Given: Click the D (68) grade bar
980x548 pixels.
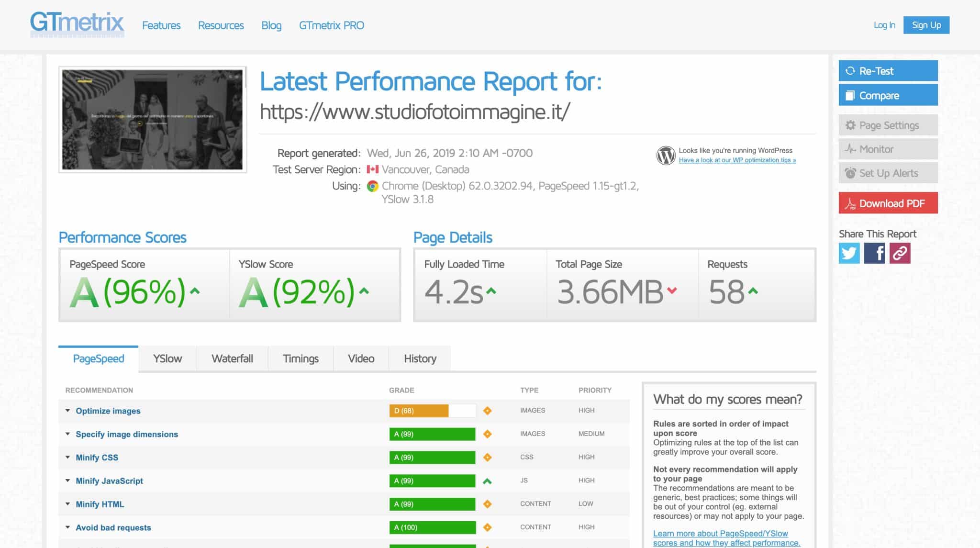Looking at the screenshot, I should pyautogui.click(x=433, y=411).
